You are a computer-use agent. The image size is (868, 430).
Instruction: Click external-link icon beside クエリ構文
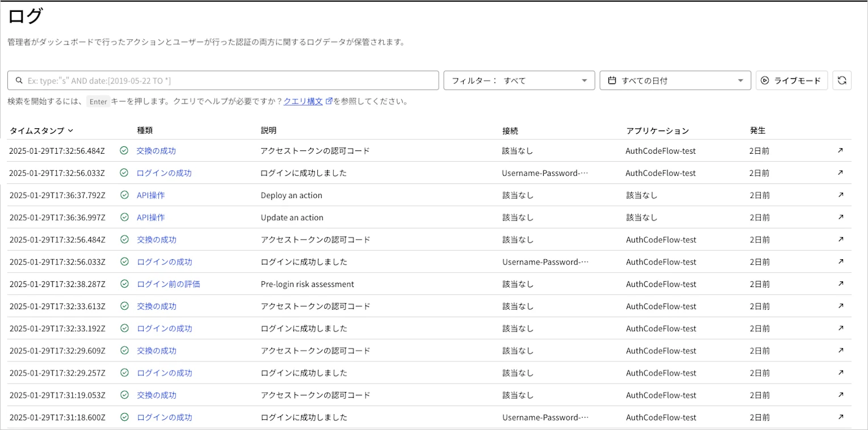[329, 102]
